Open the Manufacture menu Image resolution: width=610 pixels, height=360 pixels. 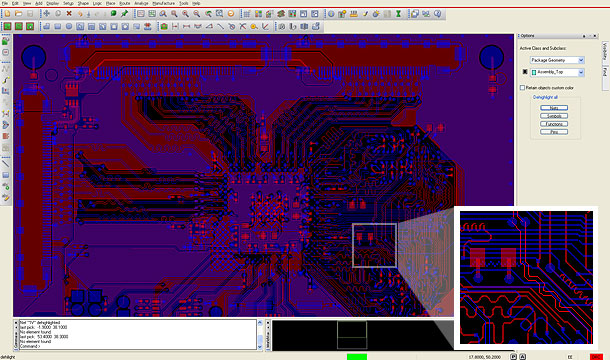(x=163, y=3)
